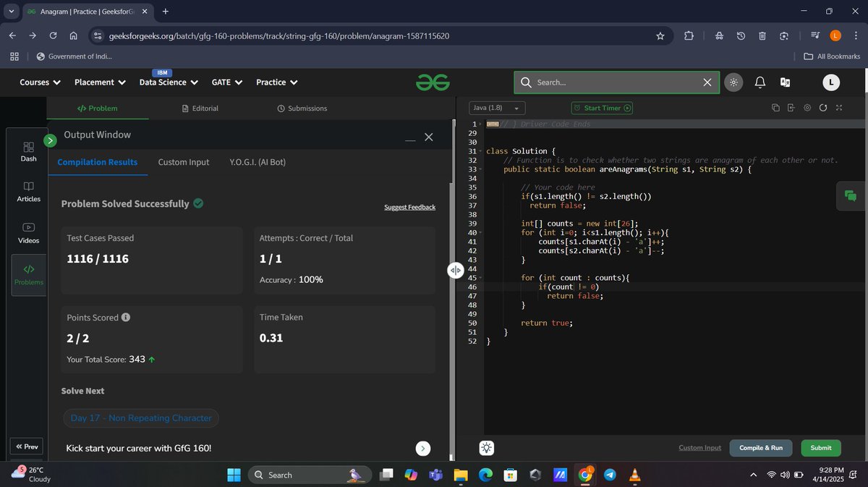Image resolution: width=868 pixels, height=487 pixels.
Task: Click the browser home button
Action: tap(73, 35)
